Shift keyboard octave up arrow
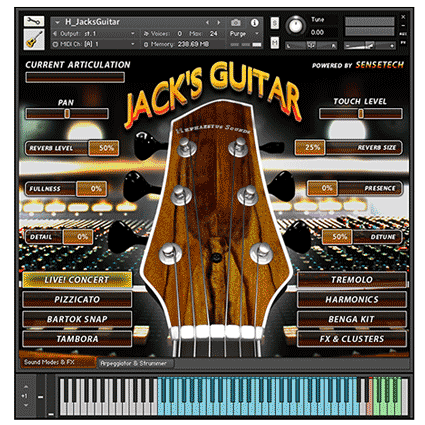This screenshot has width=425, height=425. tap(26, 387)
